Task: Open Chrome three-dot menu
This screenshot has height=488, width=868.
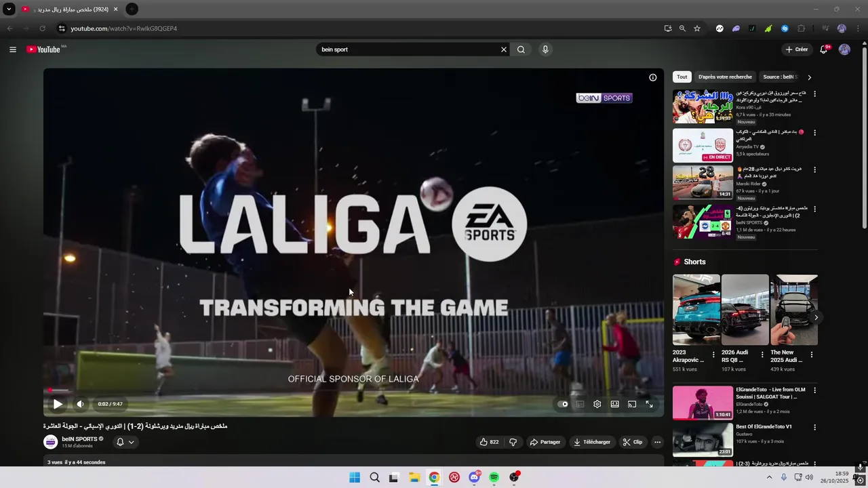Action: [x=859, y=28]
